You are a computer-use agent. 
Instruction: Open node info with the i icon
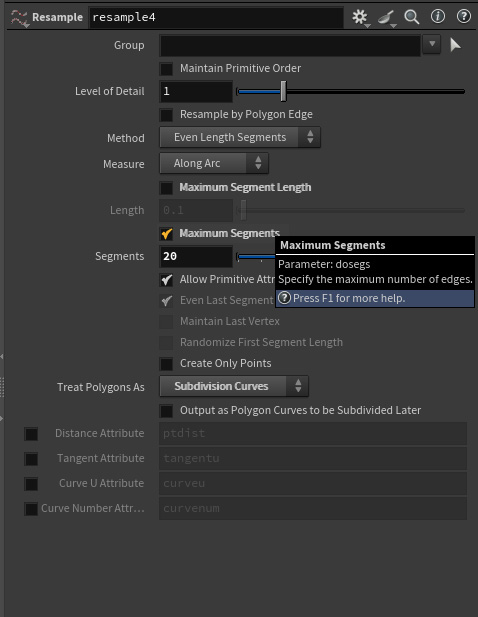pyautogui.click(x=438, y=17)
